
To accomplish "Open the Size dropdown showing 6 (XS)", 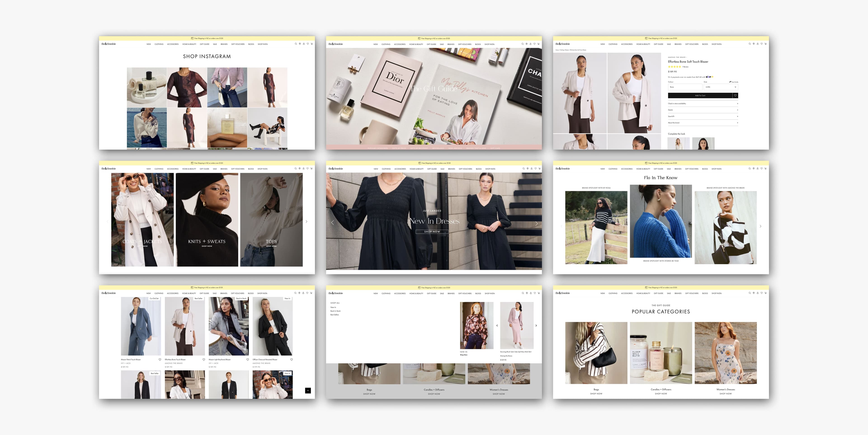I will (x=721, y=87).
